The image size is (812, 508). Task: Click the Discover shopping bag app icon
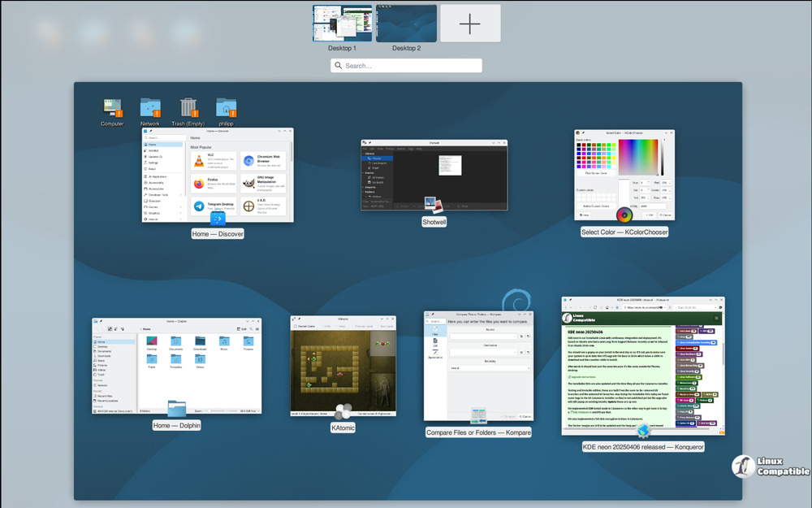click(218, 218)
